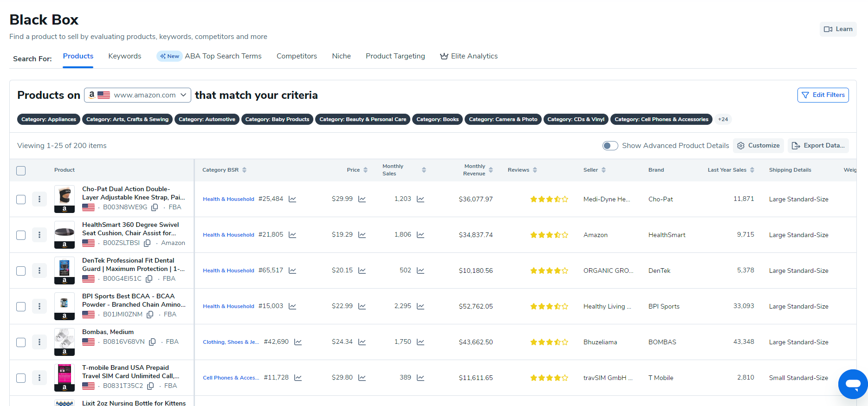Viewport: 868px width, 406px height.
Task: Go to the Product Targeting tab
Action: [395, 56]
